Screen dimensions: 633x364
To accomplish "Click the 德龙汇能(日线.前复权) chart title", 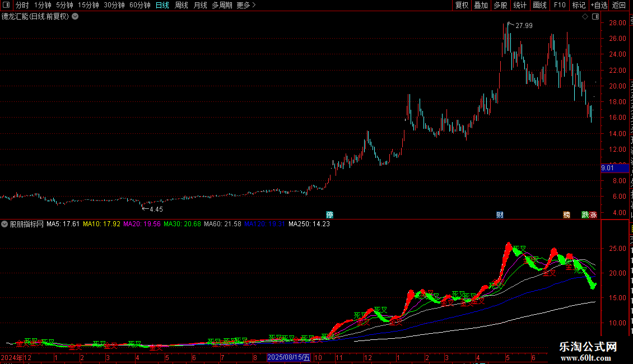I will pyautogui.click(x=35, y=17).
